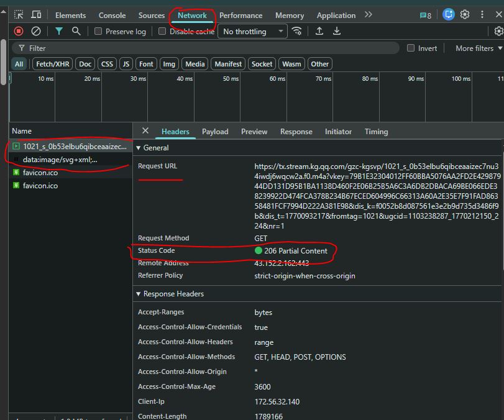Click the export HAR download icon
The width and height of the screenshot is (504, 420).
point(337,31)
